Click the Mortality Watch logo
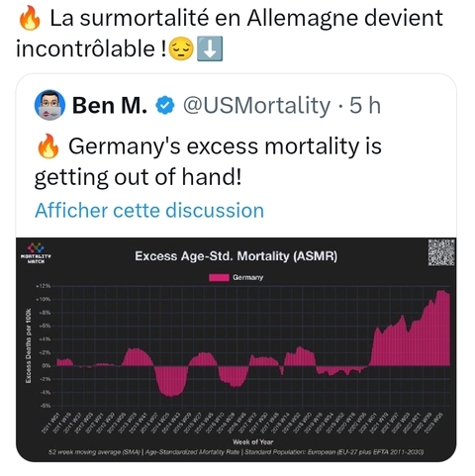The image size is (475, 476). coord(36,253)
